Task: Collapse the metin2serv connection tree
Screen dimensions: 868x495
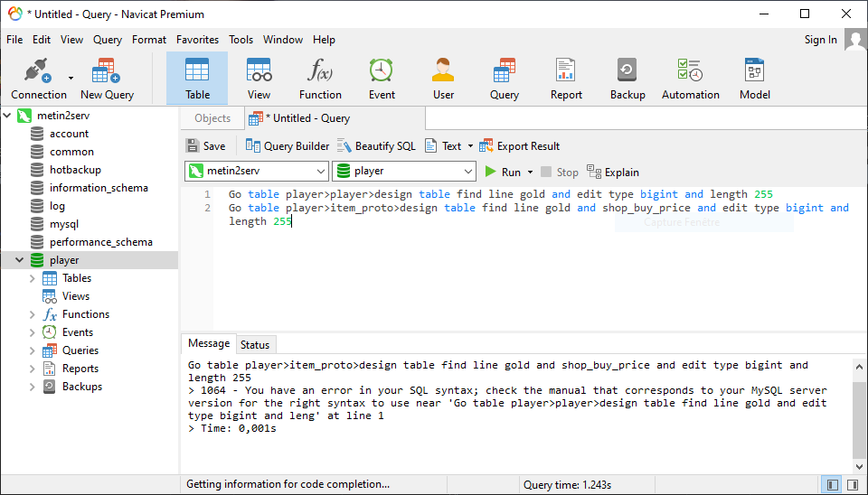Action: (7, 116)
